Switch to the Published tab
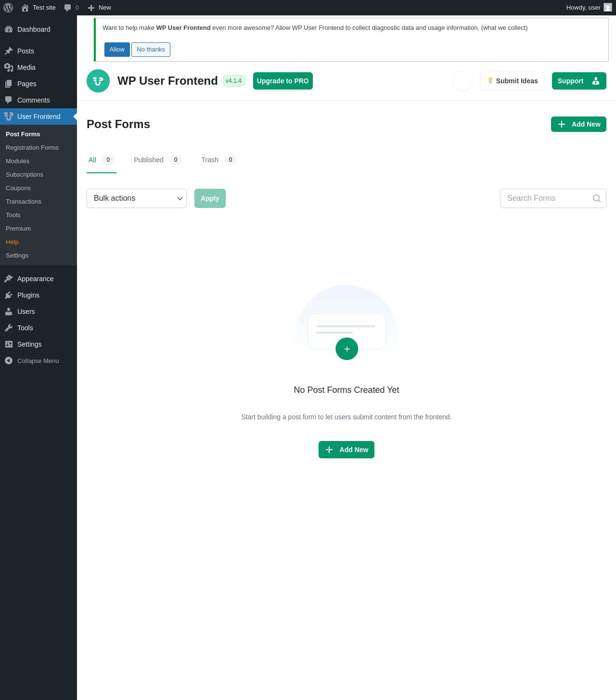Screen dimensions: 616x700 pyautogui.click(x=157, y=160)
